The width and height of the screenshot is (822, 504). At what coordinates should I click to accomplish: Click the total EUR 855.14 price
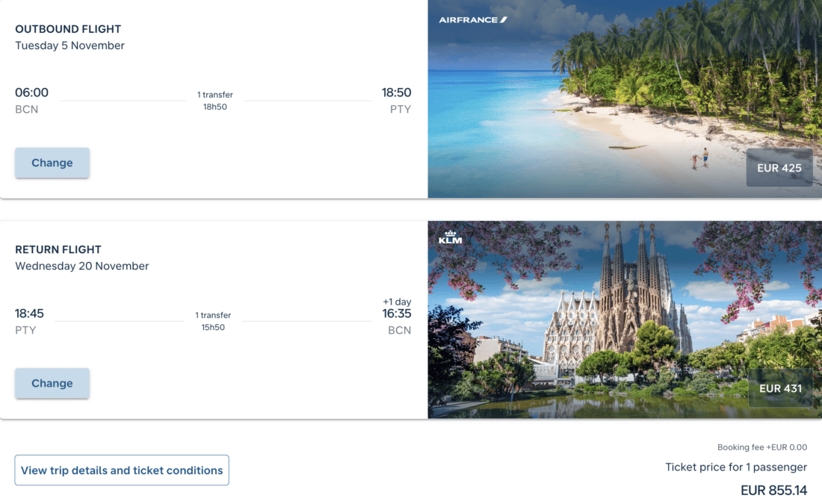(773, 491)
